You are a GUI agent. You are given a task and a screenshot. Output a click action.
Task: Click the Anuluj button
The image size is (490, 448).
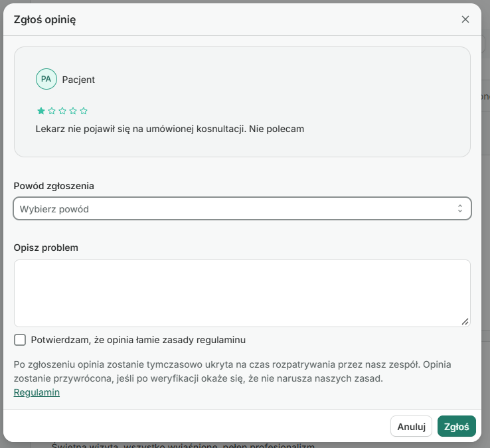pos(411,427)
